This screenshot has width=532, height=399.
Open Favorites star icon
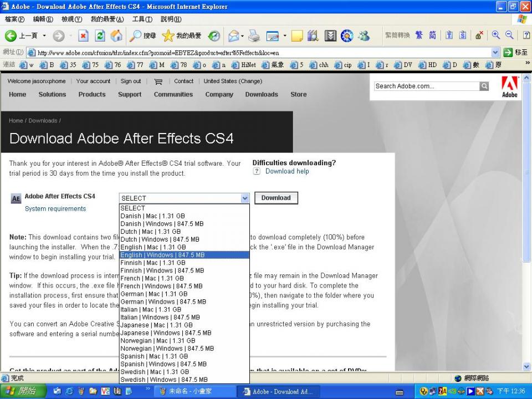(x=168, y=35)
